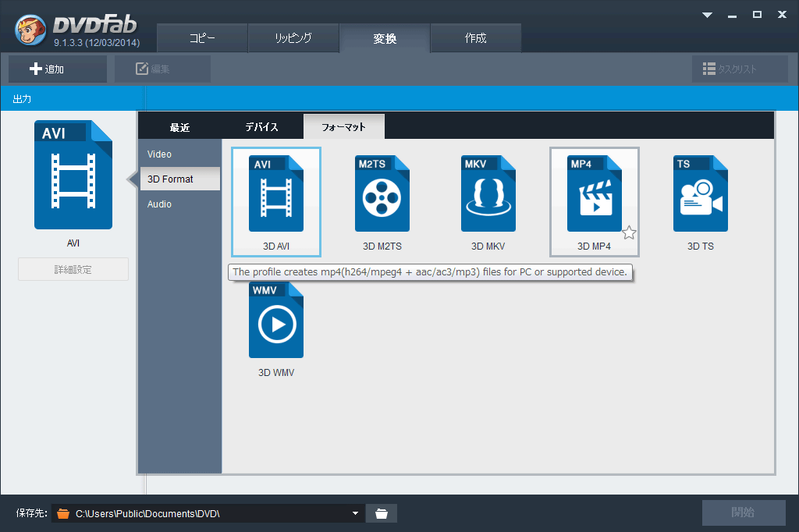The height and width of the screenshot is (532, 799).
Task: Select the 3D WMV format icon
Action: click(276, 320)
